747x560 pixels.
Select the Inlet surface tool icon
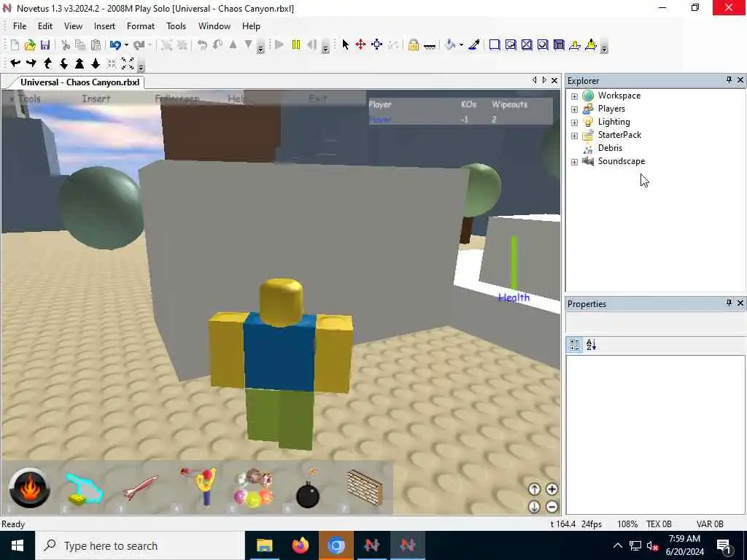[x=559, y=45]
